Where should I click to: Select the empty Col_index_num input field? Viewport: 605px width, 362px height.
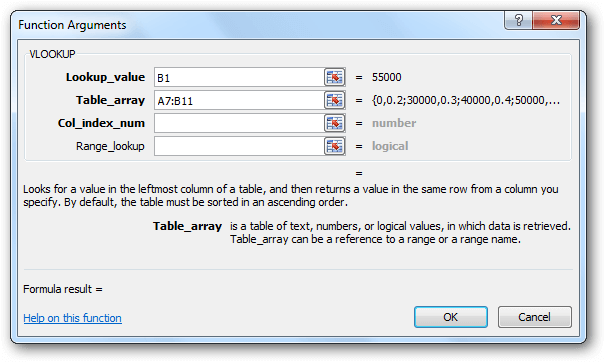click(239, 123)
